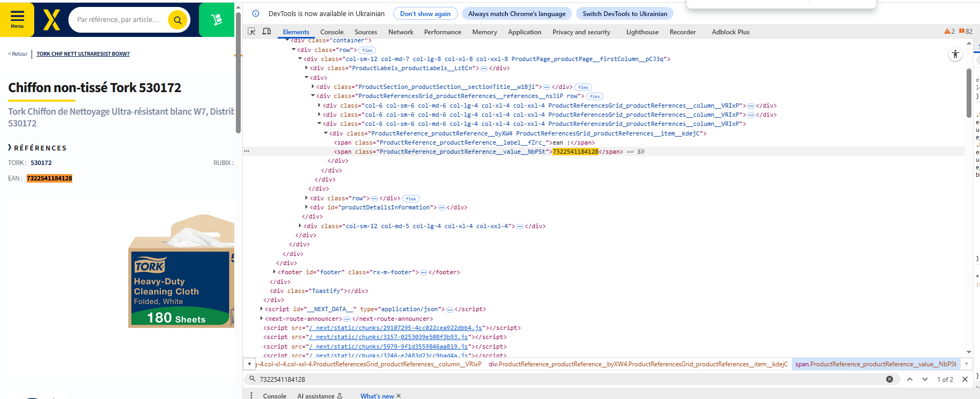Click the yellow search magnifier button

coord(177,20)
